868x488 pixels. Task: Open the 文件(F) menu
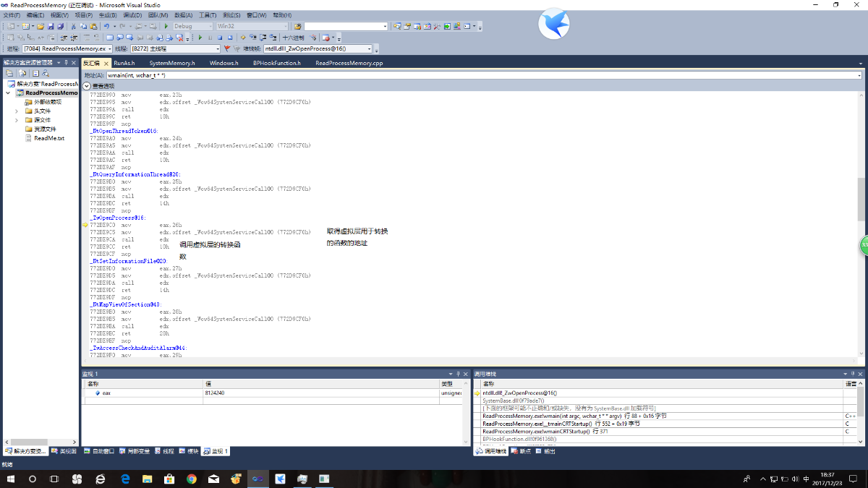[12, 15]
